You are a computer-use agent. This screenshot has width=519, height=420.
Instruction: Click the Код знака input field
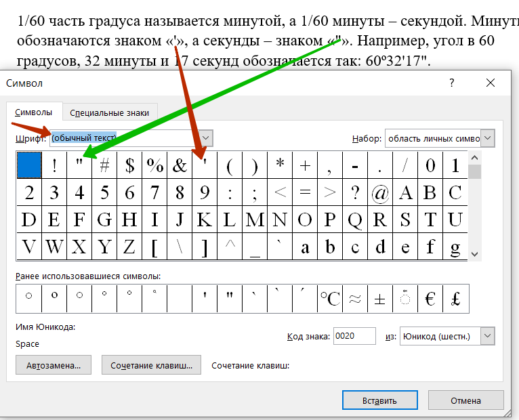[354, 336]
